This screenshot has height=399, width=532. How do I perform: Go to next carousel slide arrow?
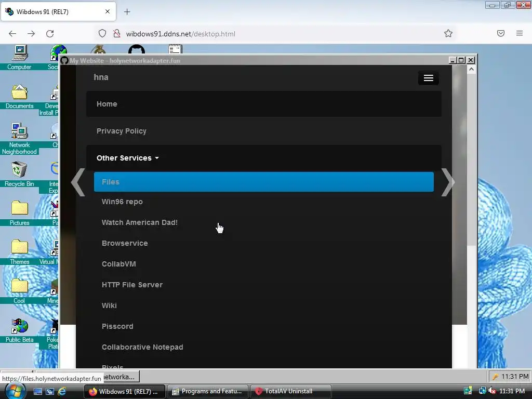[x=447, y=182]
